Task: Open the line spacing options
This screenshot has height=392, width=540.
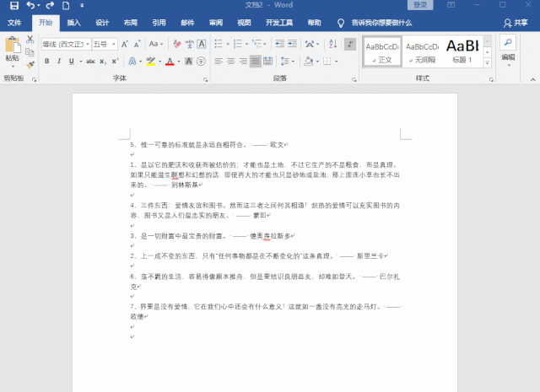Action: tap(285, 62)
